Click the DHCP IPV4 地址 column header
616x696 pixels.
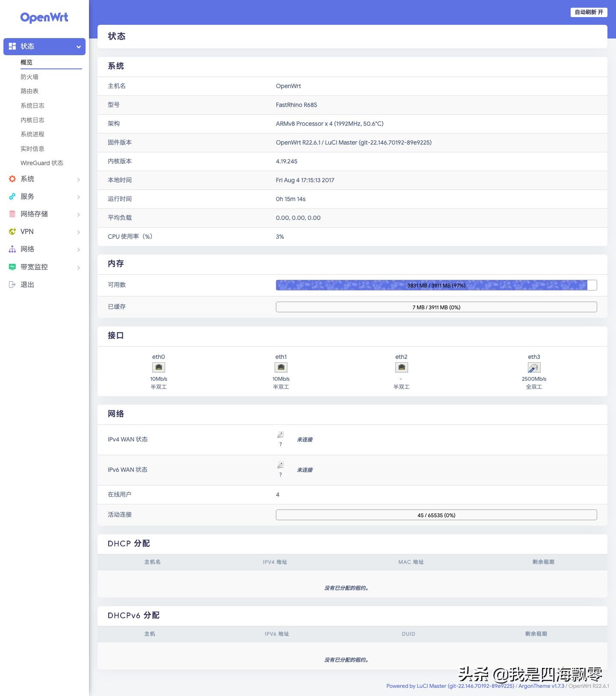275,562
